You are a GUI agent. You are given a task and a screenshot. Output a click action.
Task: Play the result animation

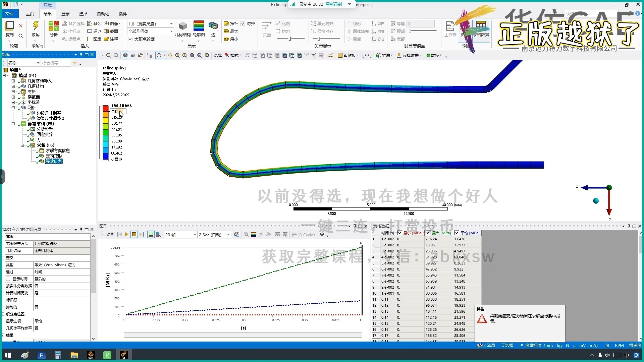tap(126, 235)
